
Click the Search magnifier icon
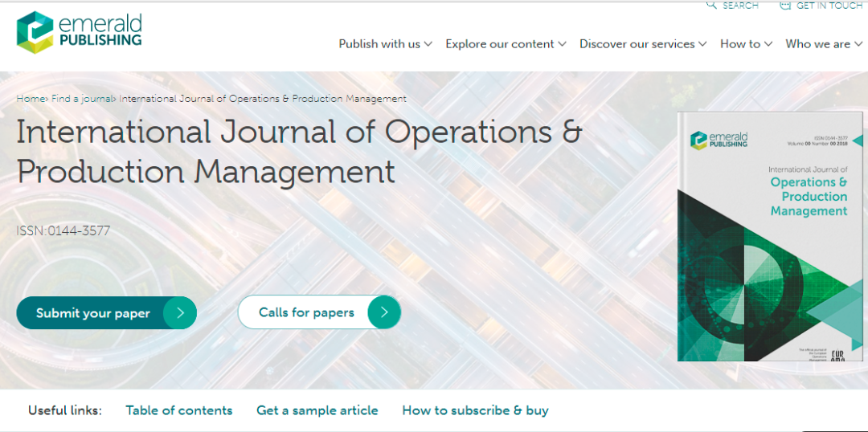click(x=711, y=5)
